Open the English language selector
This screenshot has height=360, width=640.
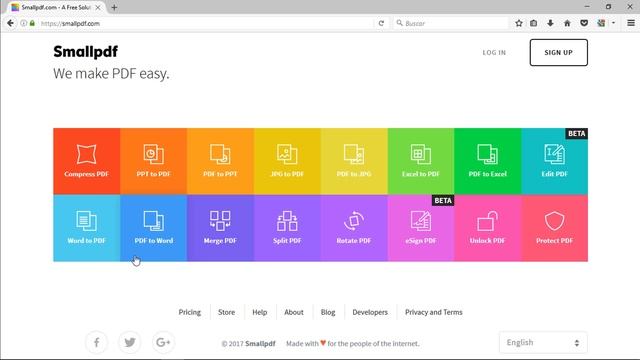click(543, 342)
